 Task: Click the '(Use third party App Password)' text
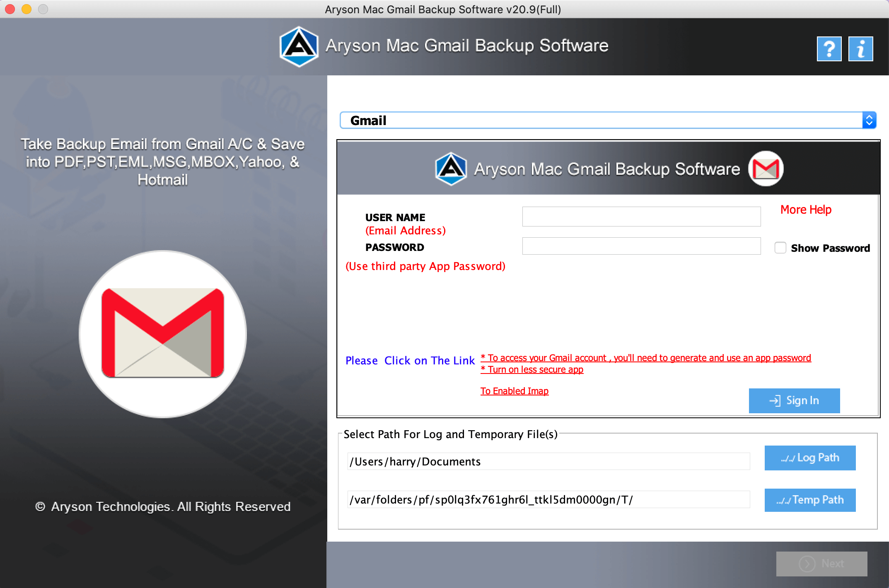[x=425, y=266]
